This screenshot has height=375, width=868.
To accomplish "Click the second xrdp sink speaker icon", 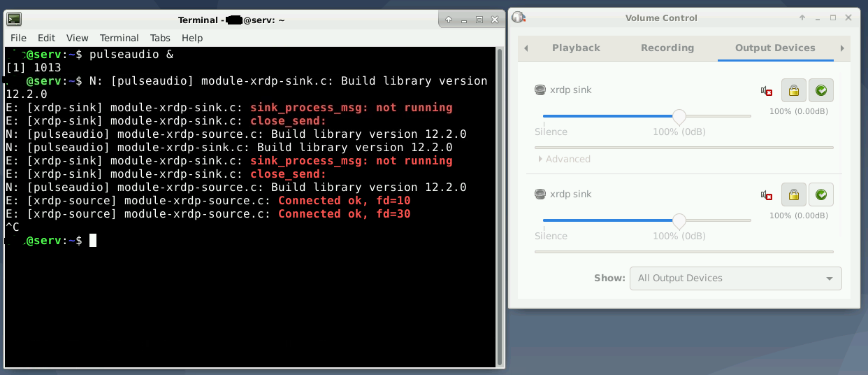I will (x=540, y=194).
